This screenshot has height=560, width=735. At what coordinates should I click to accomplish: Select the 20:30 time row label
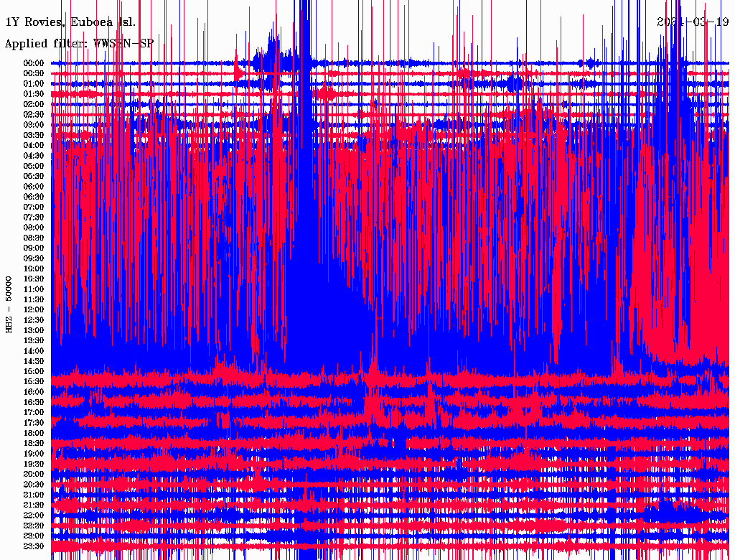tap(34, 485)
